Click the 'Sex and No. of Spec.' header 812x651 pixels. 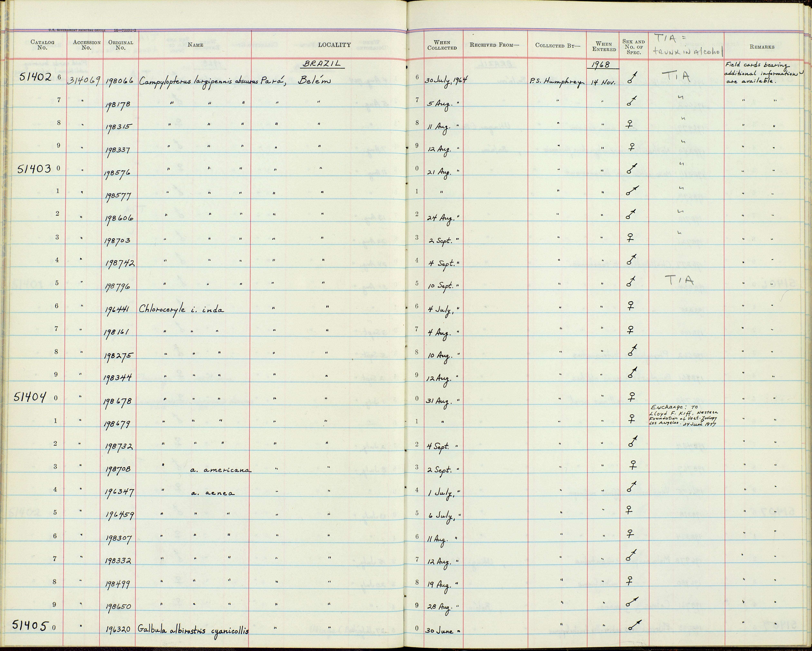(x=634, y=47)
